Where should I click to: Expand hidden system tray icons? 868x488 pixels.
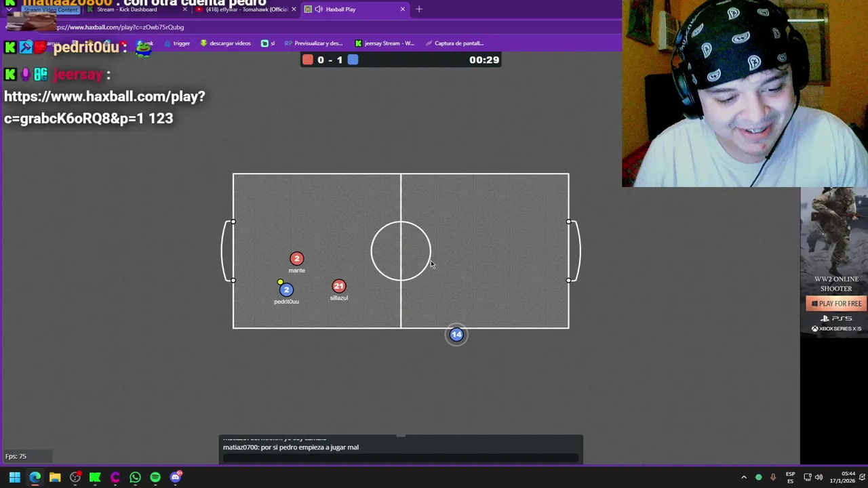tap(744, 477)
